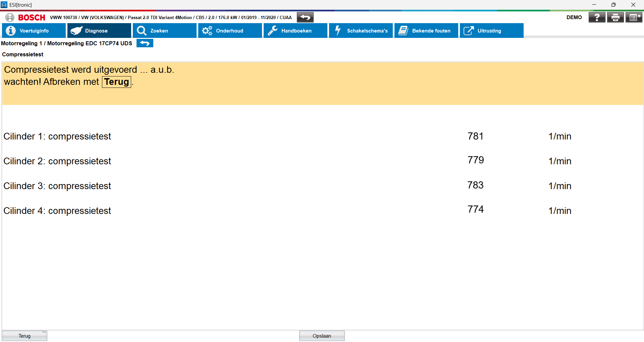Click the Cilinder 3 value 783

click(475, 185)
